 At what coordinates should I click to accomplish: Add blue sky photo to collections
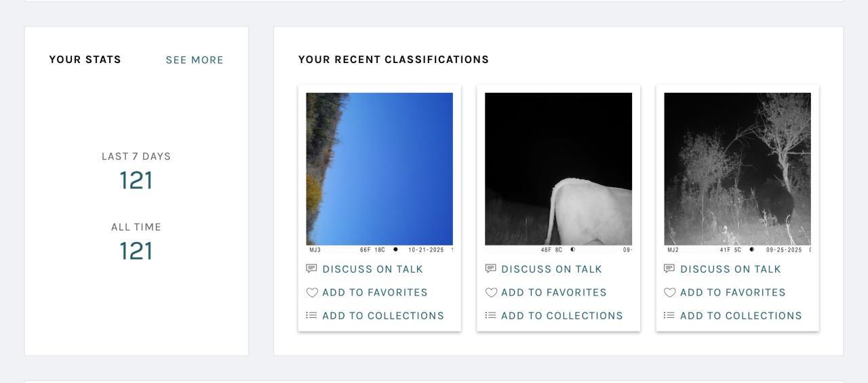[383, 316]
